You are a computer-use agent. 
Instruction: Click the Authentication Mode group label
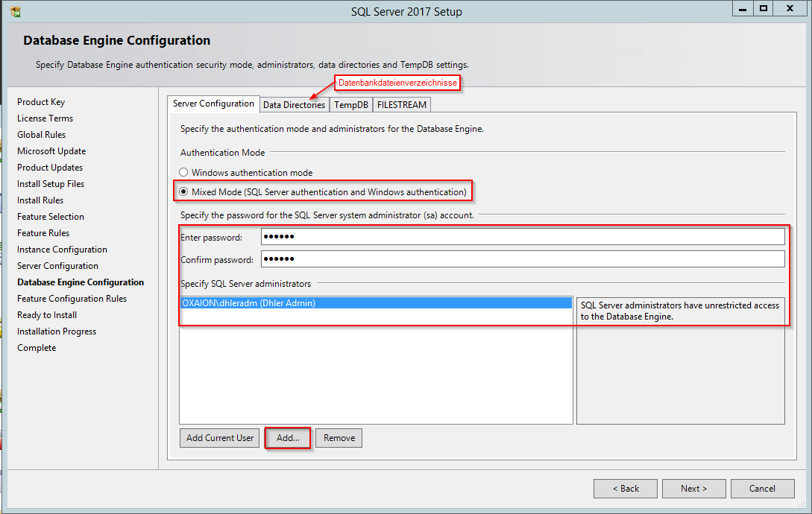click(x=223, y=153)
